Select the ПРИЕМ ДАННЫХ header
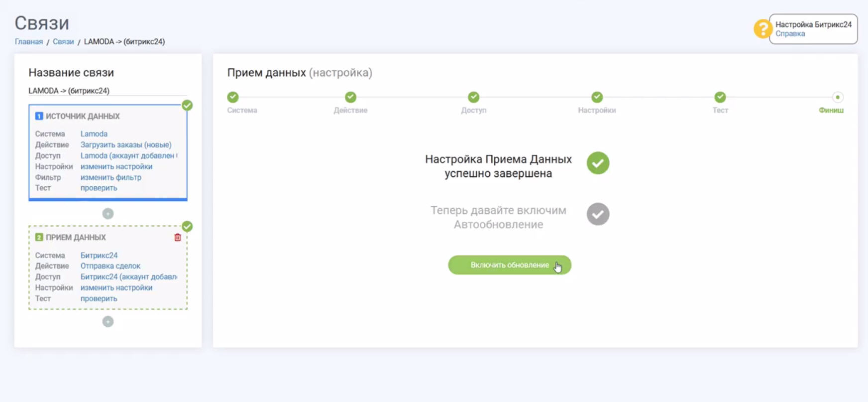Viewport: 868px width, 402px height. [x=76, y=238]
